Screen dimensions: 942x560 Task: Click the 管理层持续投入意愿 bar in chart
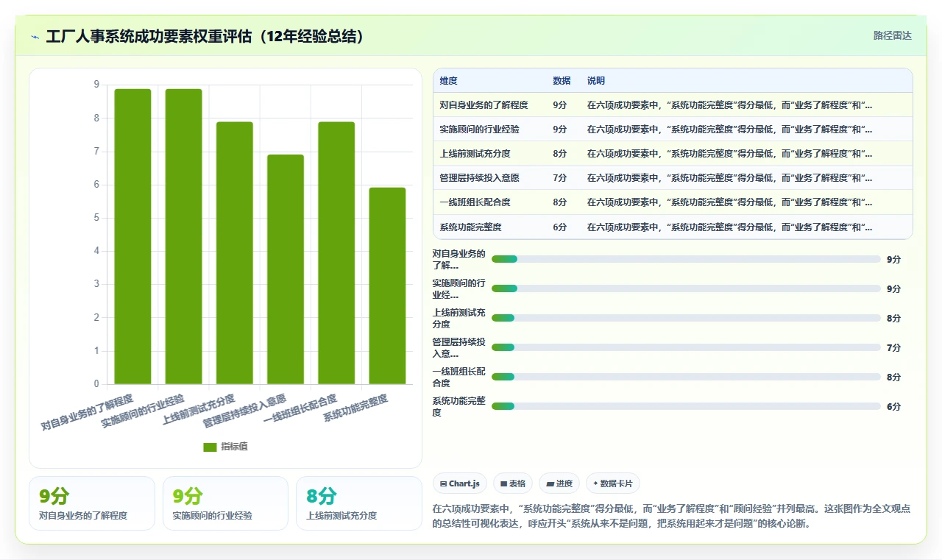(x=286, y=269)
